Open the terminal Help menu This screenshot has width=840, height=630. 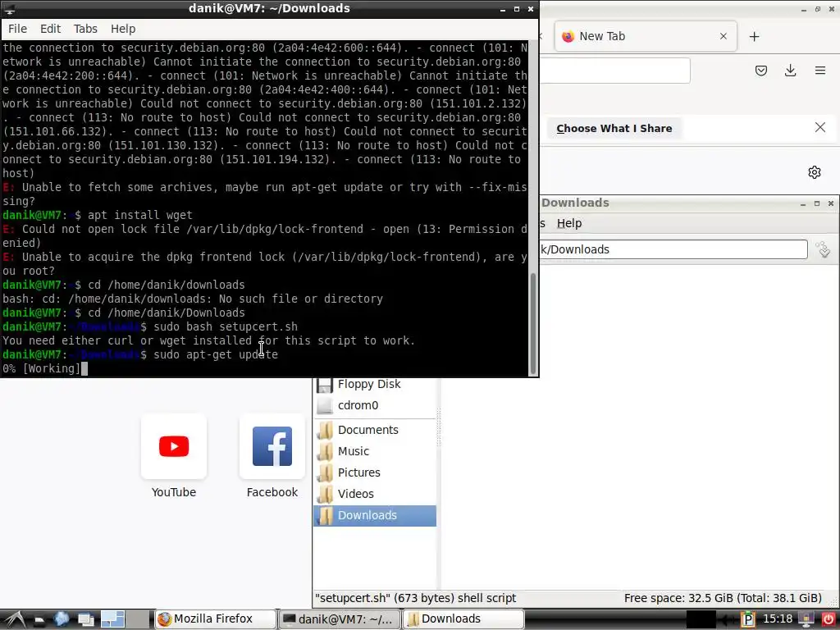tap(123, 29)
